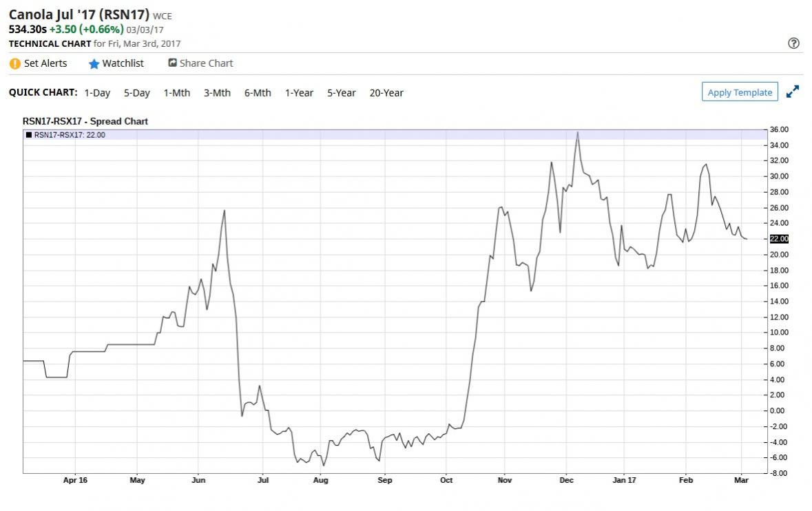Select the 1-Day quick chart range
Image resolution: width=812 pixels, height=511 pixels.
(x=97, y=93)
